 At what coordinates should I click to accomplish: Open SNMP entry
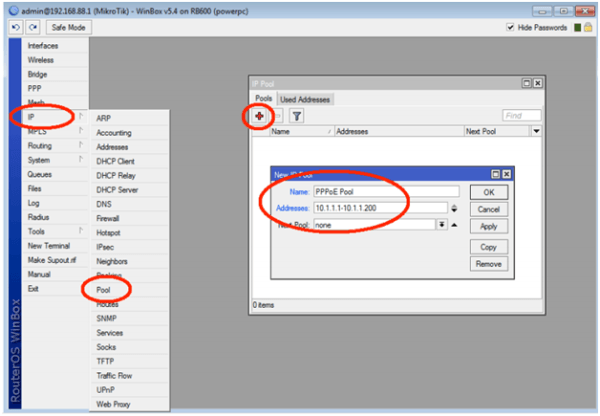pos(130,318)
